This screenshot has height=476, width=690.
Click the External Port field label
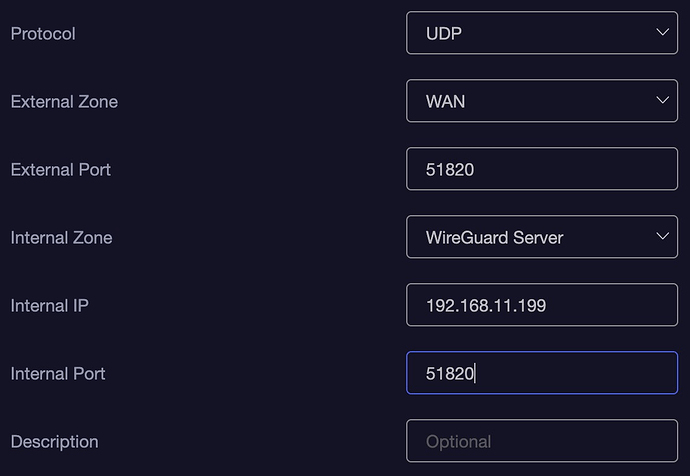(x=60, y=170)
